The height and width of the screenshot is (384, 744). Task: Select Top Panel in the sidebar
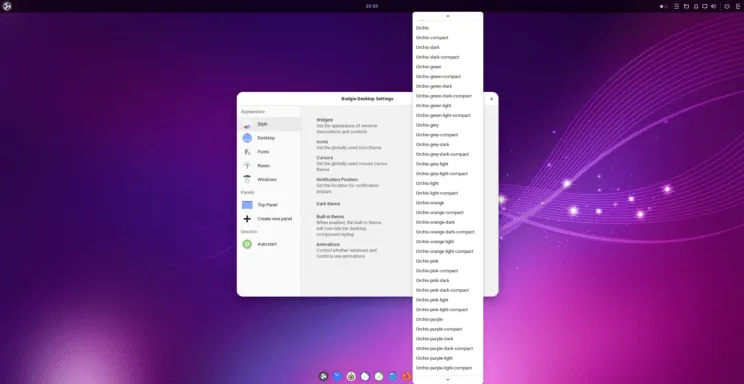[x=269, y=205]
